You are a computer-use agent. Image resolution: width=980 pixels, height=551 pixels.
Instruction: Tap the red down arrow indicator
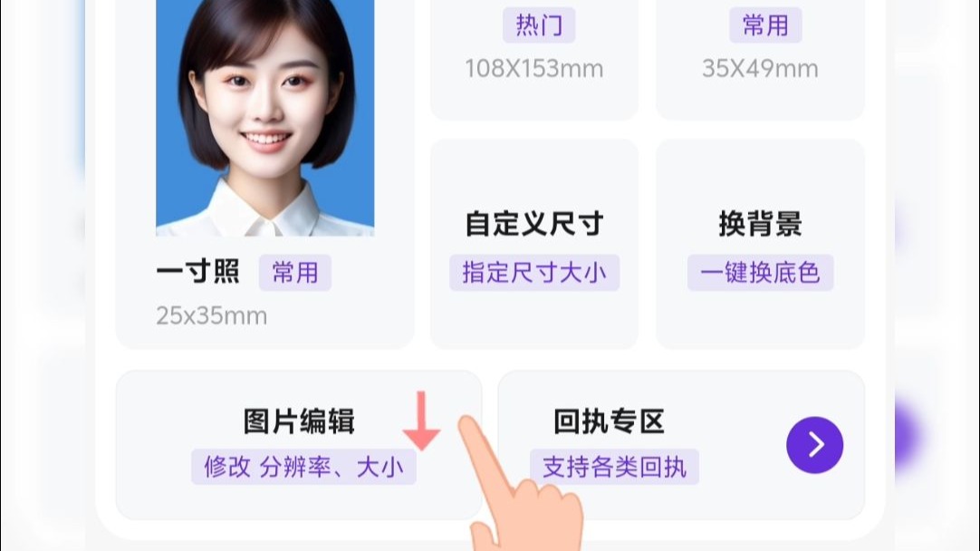pyautogui.click(x=421, y=420)
